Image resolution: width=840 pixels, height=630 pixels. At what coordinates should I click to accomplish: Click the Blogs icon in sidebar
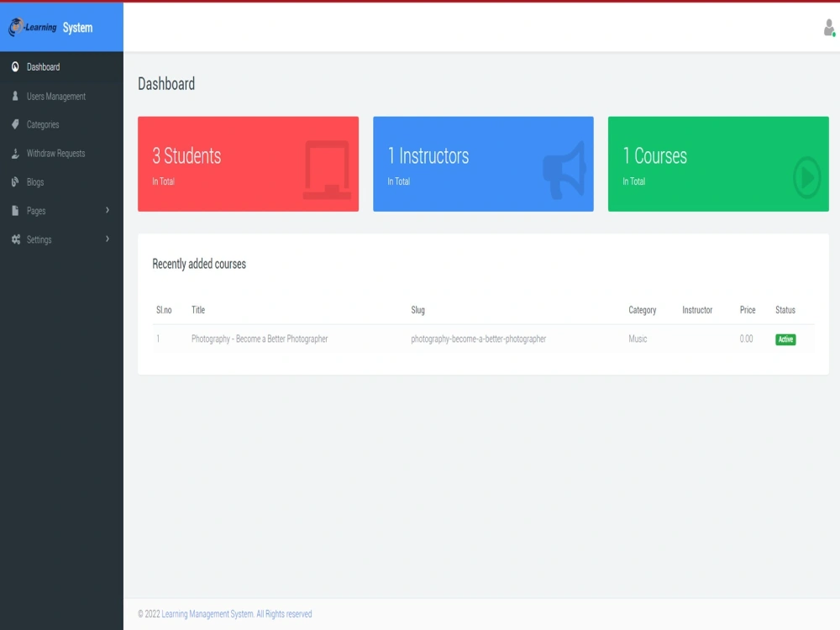click(x=14, y=181)
